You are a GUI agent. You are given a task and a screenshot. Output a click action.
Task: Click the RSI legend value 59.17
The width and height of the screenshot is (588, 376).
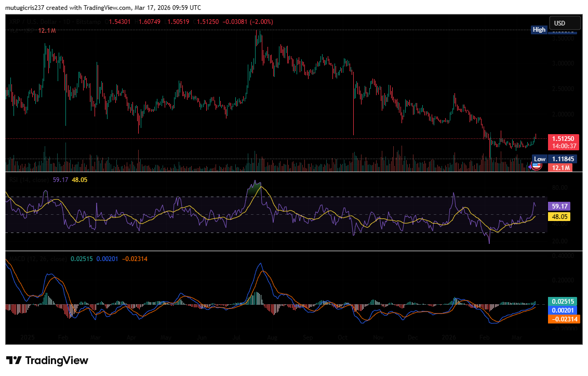[60, 180]
